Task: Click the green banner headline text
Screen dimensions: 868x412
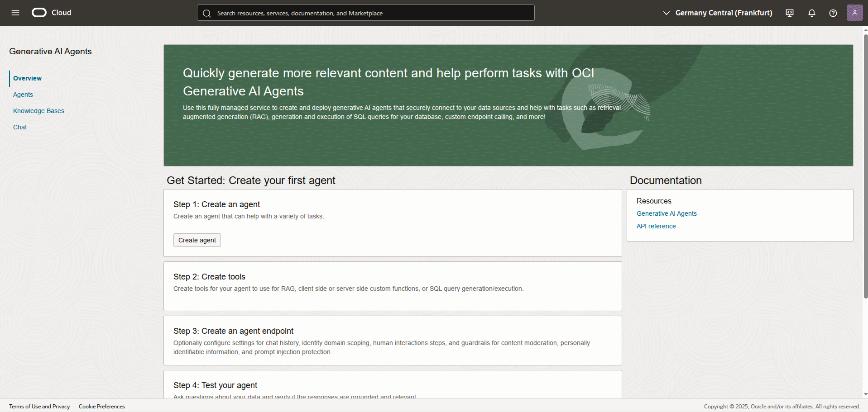Action: point(388,82)
